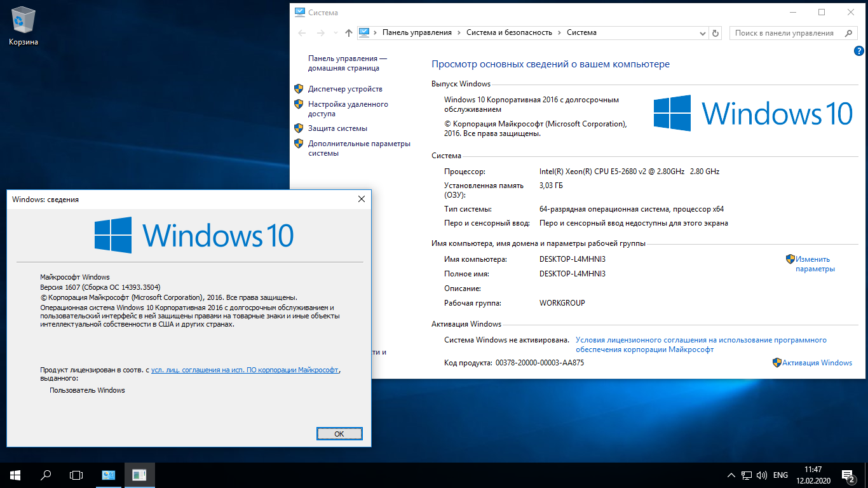Click the Система и безопасность breadcrumb

point(509,32)
